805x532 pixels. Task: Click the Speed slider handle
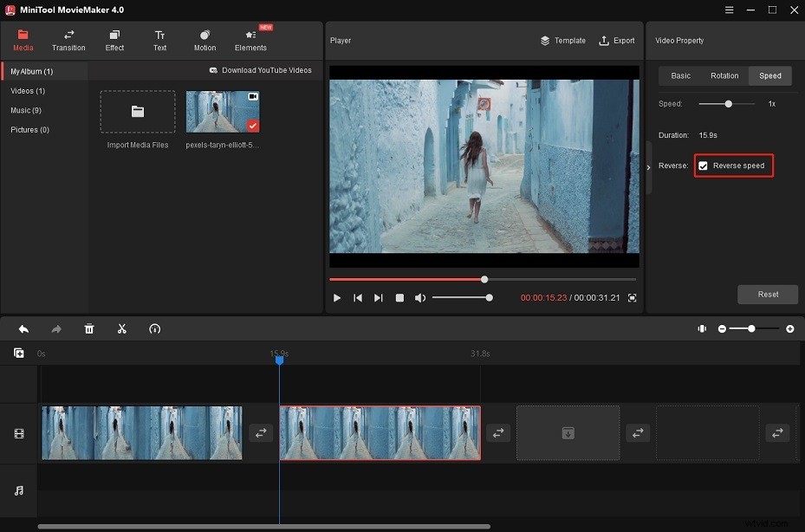click(728, 104)
